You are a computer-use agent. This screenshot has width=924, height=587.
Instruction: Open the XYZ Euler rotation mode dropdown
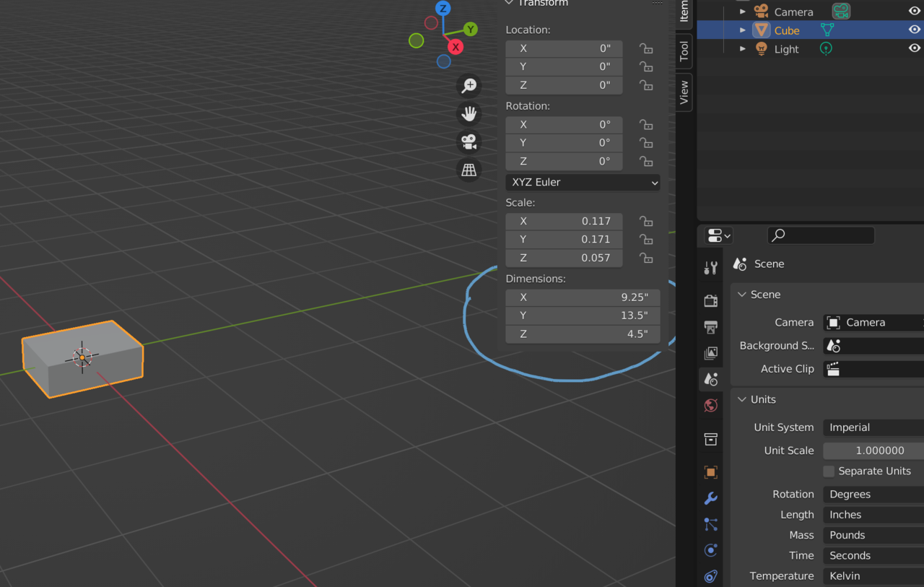point(583,182)
